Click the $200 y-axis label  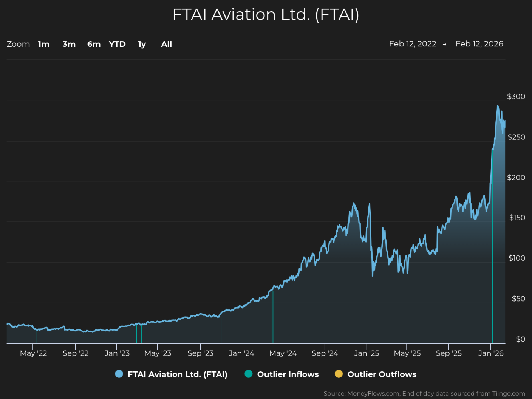(x=516, y=177)
